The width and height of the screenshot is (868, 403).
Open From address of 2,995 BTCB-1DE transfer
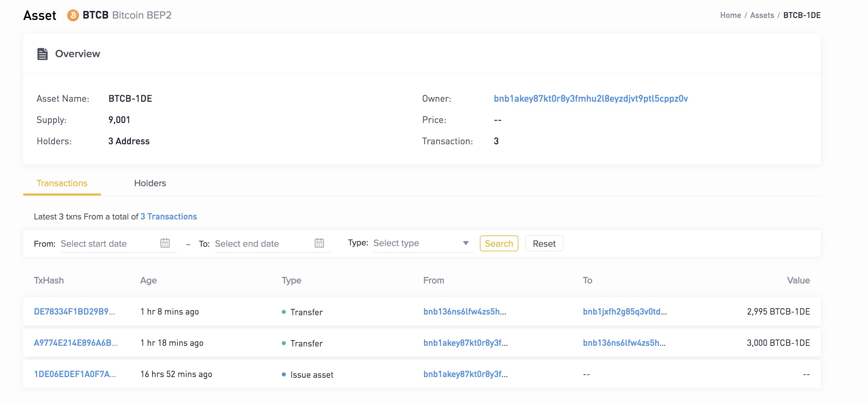pyautogui.click(x=465, y=311)
